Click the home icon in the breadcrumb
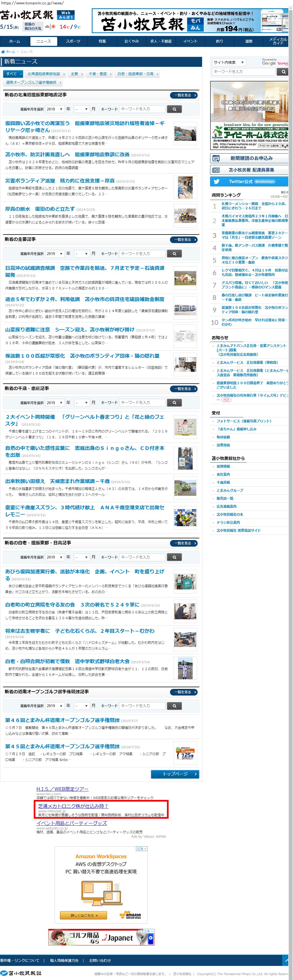Viewport: 293px width, 980px height. click(3, 52)
